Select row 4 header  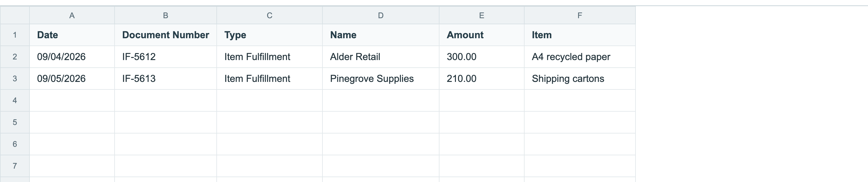click(x=15, y=101)
